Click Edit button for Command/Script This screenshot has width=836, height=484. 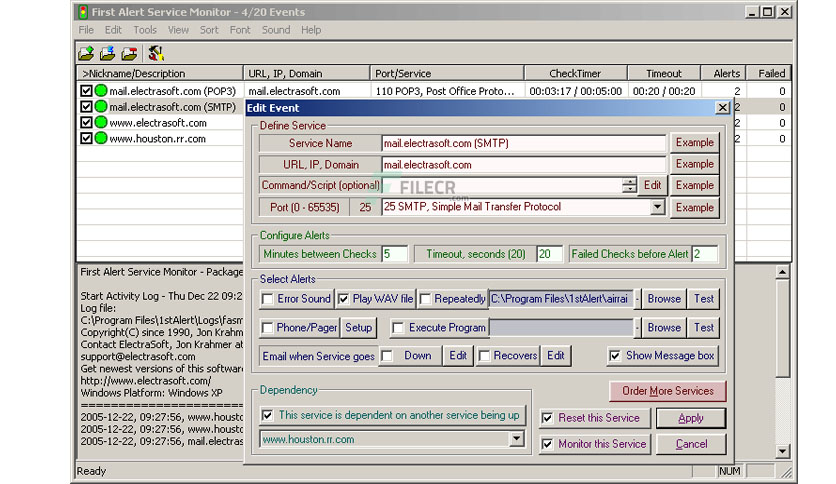[652, 185]
